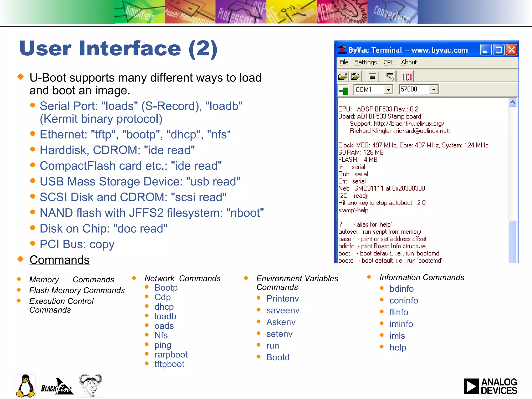Toggle the green connect port button

[344, 91]
